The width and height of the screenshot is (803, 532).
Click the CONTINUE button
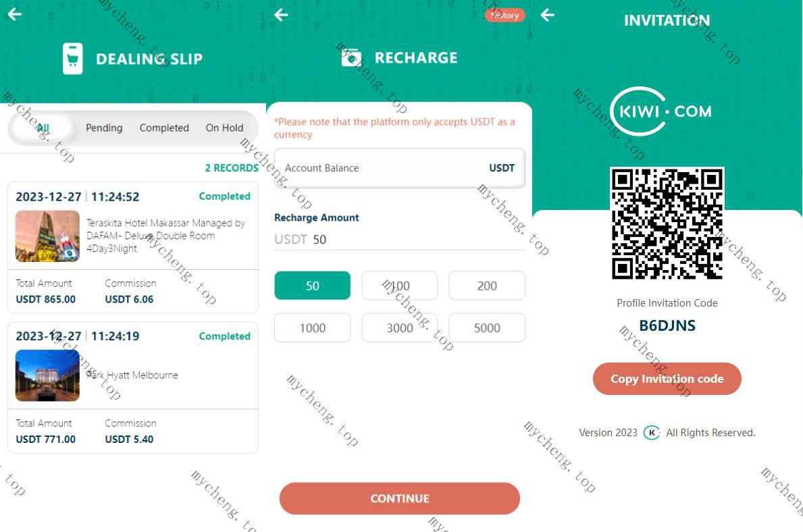click(399, 498)
